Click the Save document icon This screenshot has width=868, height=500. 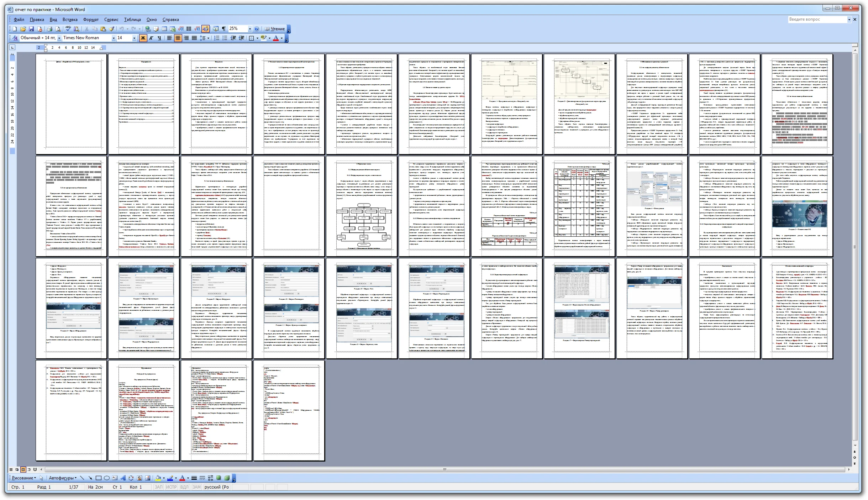point(31,29)
